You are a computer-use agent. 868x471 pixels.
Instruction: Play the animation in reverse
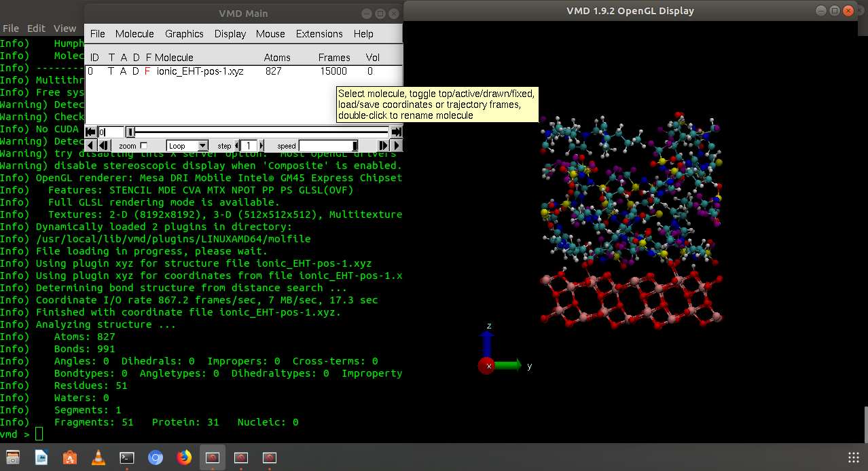[x=89, y=145]
